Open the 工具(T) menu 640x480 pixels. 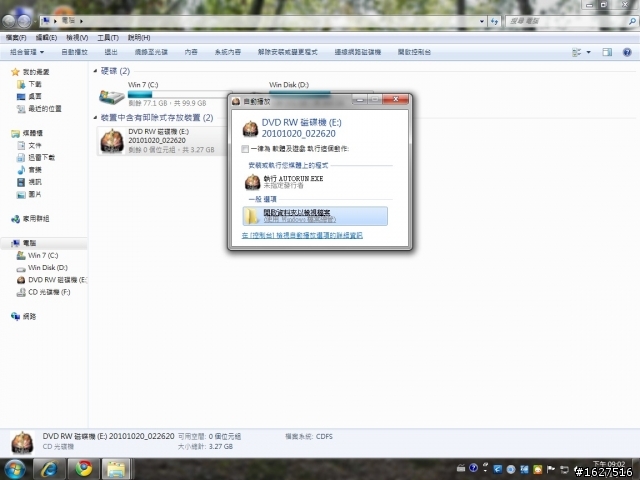[x=108, y=38]
